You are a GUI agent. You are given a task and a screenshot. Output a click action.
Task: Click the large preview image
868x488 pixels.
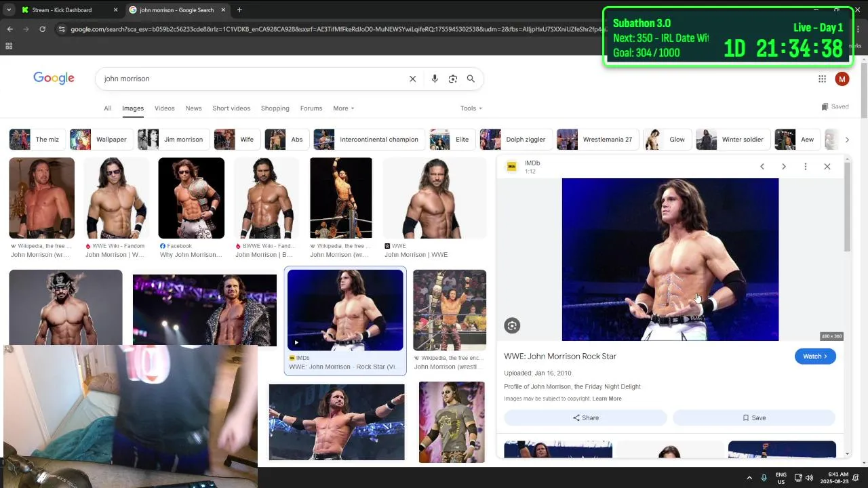point(670,260)
